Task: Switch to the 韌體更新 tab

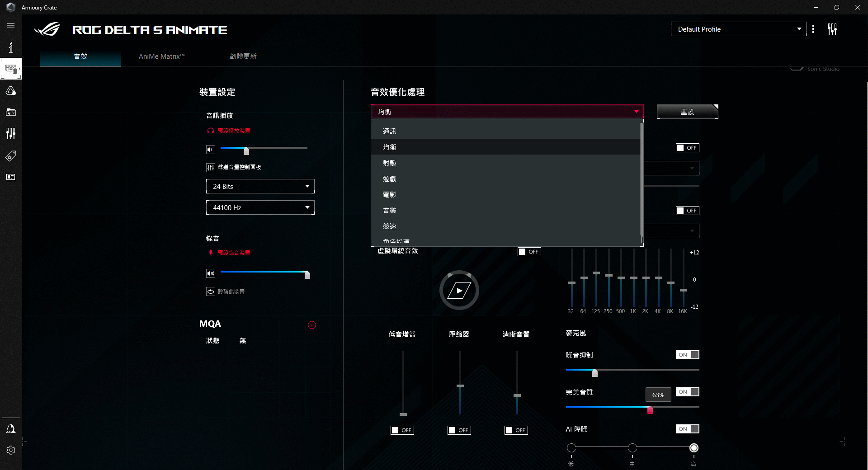Action: pyautogui.click(x=243, y=56)
